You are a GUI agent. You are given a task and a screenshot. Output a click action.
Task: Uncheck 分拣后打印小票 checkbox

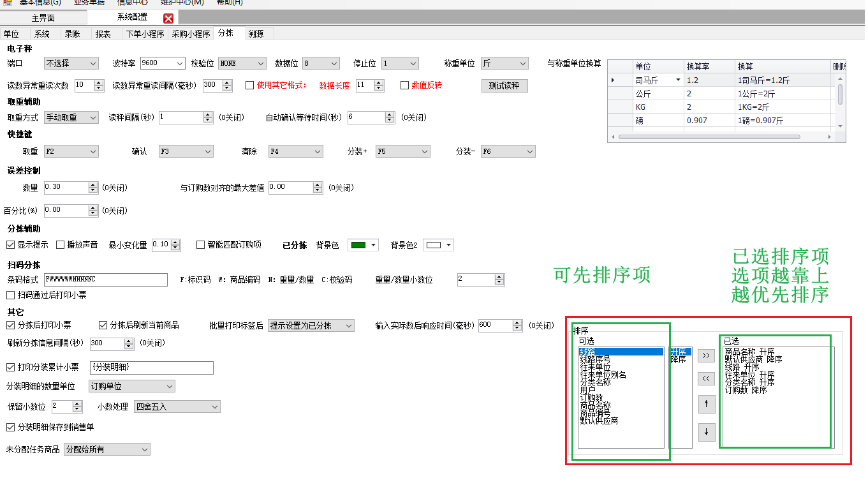pos(10,325)
